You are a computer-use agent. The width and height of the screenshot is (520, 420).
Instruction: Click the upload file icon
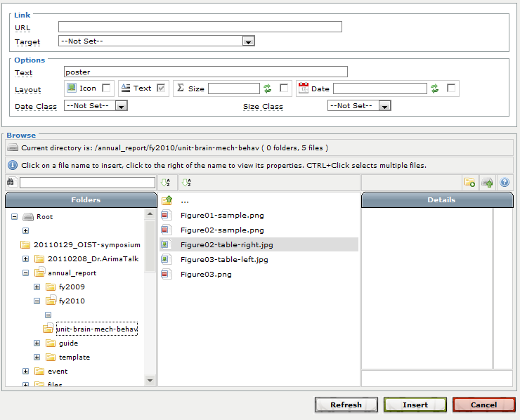click(487, 183)
